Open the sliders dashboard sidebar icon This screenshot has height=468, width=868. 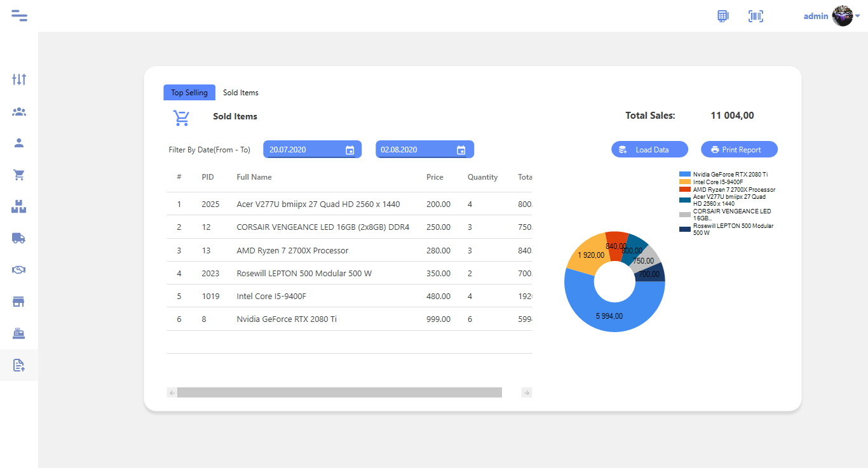(x=19, y=79)
